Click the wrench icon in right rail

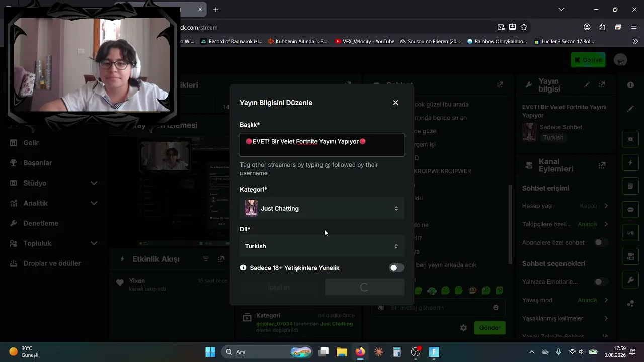click(x=630, y=280)
